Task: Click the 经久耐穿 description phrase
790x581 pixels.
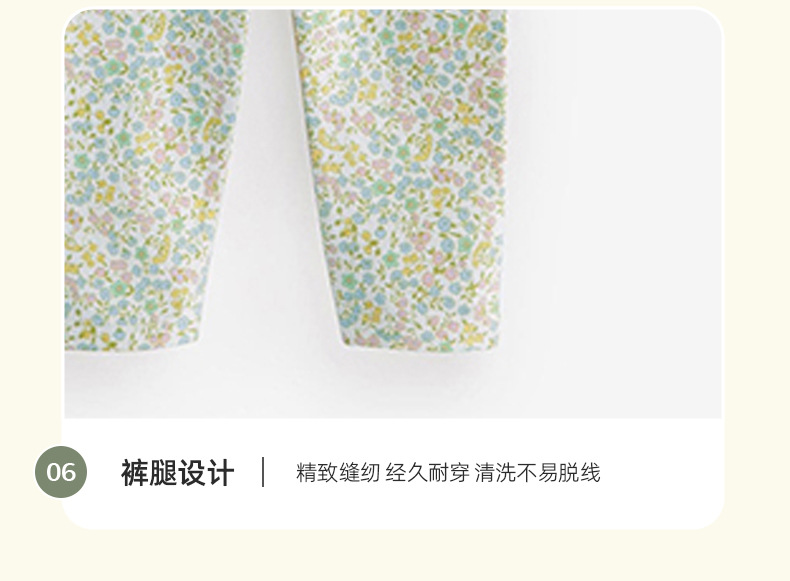Action: point(427,473)
